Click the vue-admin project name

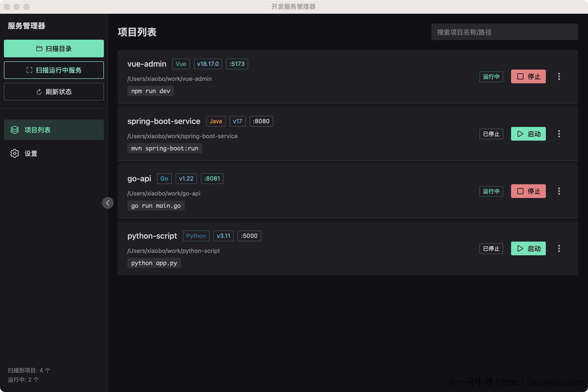click(147, 64)
